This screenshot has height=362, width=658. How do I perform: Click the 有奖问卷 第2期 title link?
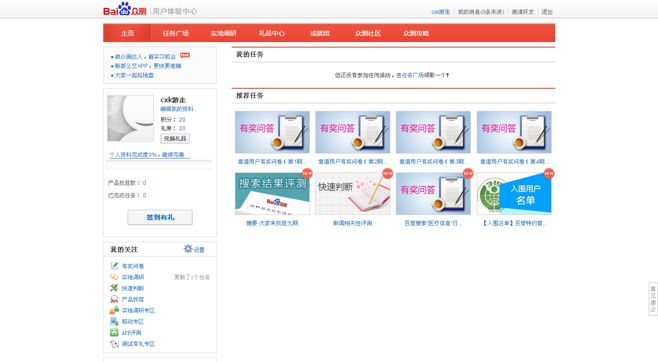point(352,161)
